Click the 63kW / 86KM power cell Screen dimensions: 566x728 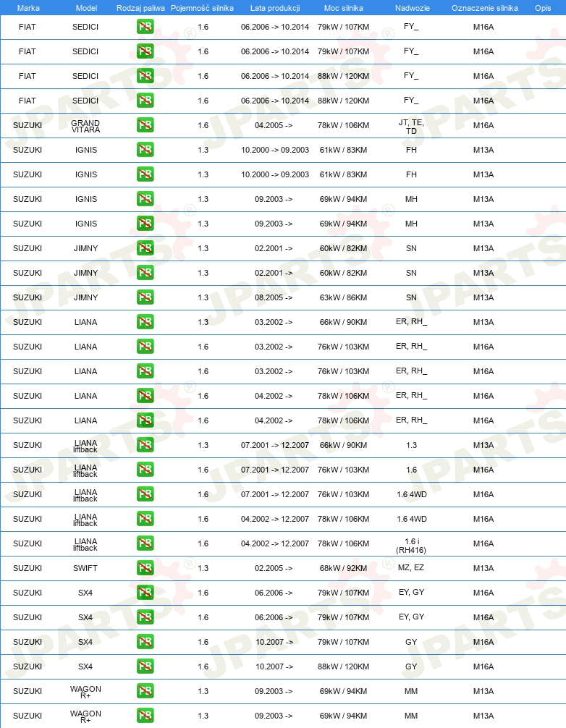click(343, 297)
